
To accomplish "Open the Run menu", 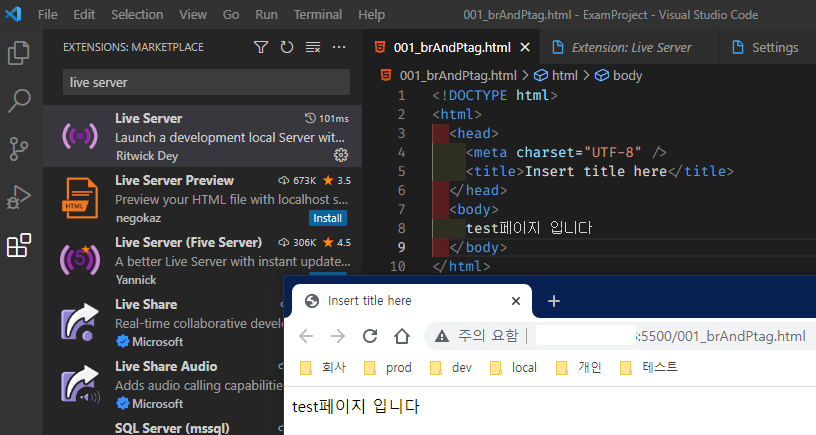I will [266, 15].
